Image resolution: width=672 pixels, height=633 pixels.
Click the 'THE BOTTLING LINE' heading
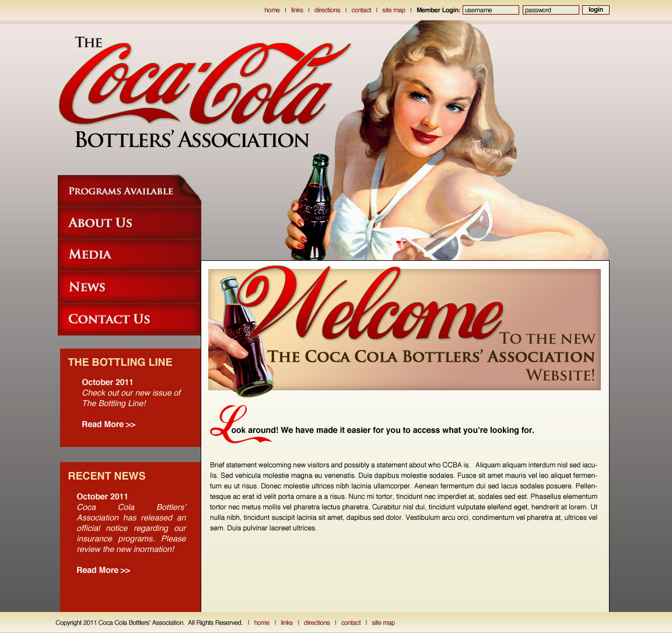120,362
